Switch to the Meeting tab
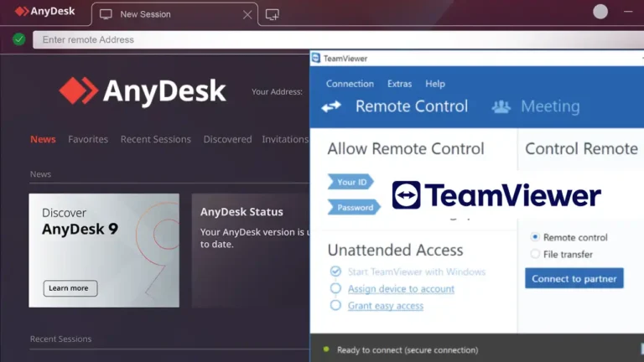Viewport: 644px width, 362px height. point(550,106)
